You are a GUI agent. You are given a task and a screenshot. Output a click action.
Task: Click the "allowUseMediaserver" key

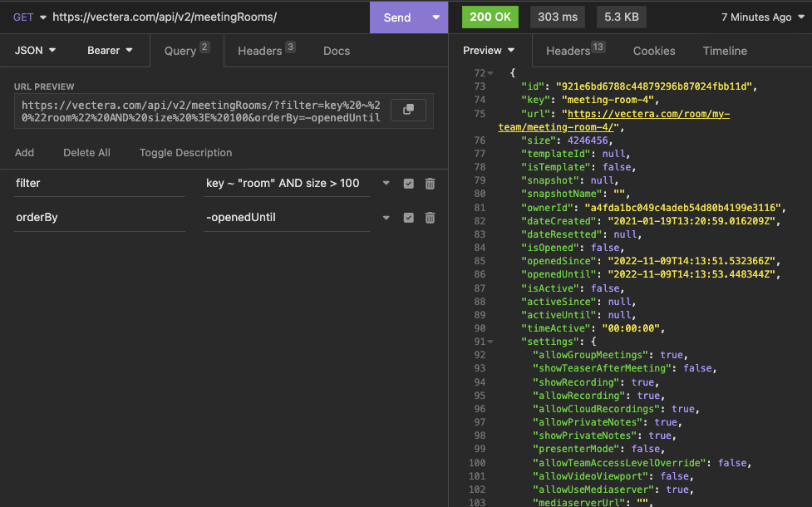tap(593, 490)
